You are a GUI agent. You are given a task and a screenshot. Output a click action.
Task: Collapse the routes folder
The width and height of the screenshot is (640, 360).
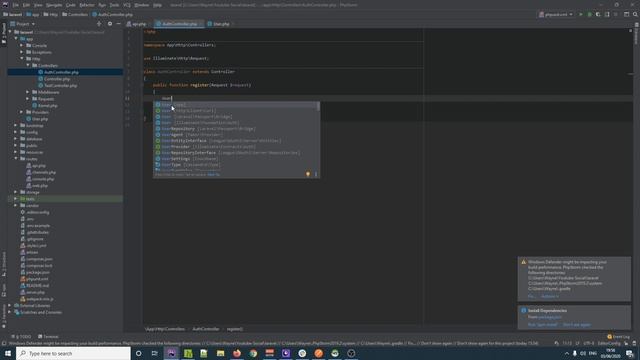[x=16, y=159]
